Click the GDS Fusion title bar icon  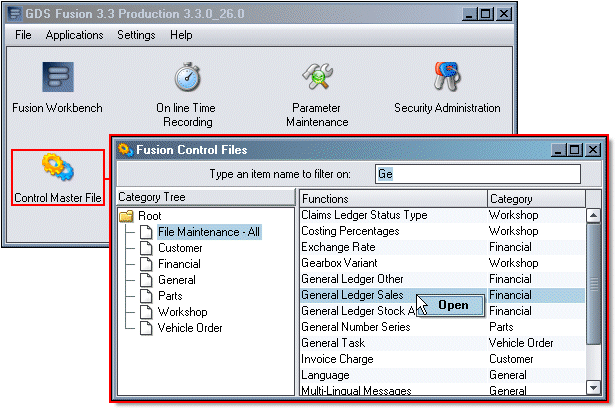pos(15,14)
